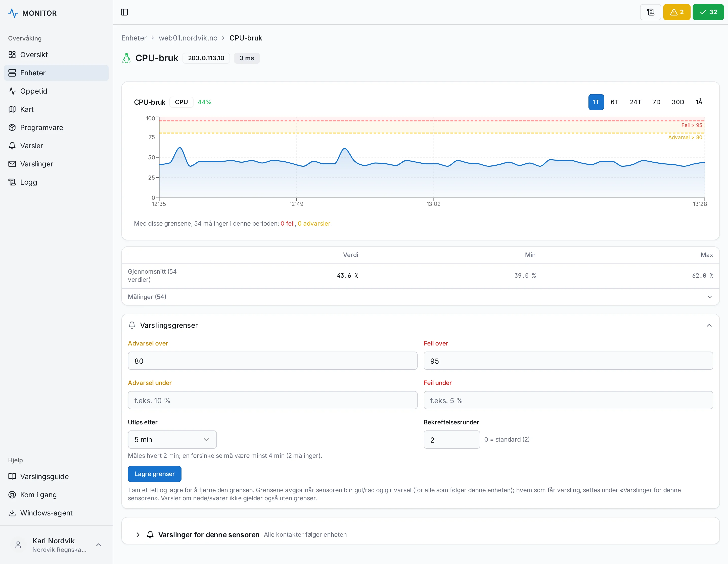
Task: Click the Varslingsguide book icon
Action: [x=12, y=476]
